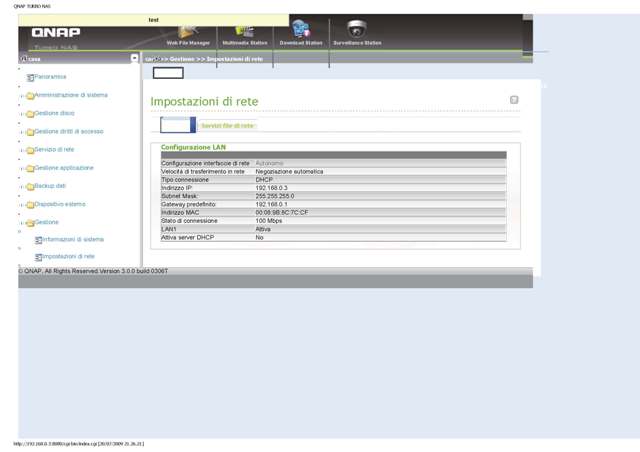Click the help question mark icon

pos(514,100)
